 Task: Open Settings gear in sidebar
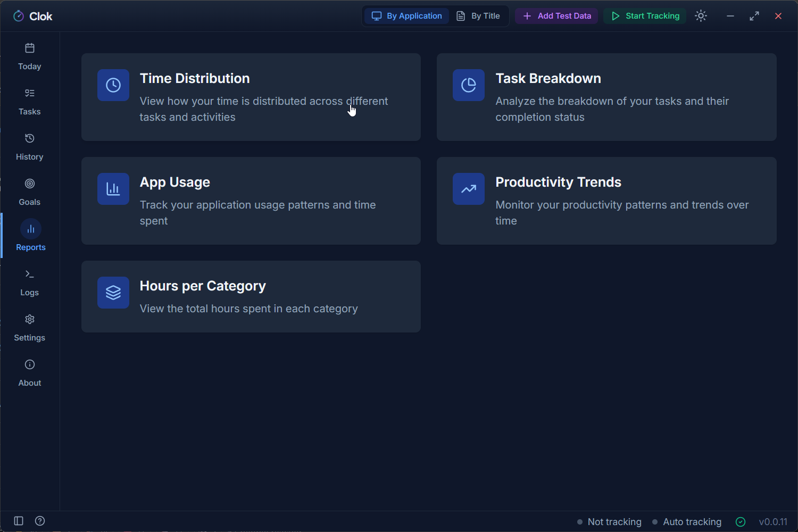[x=30, y=319]
